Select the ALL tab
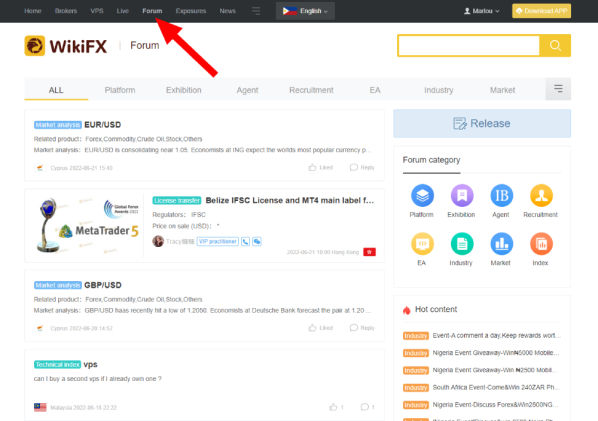598x421 pixels. pos(56,90)
